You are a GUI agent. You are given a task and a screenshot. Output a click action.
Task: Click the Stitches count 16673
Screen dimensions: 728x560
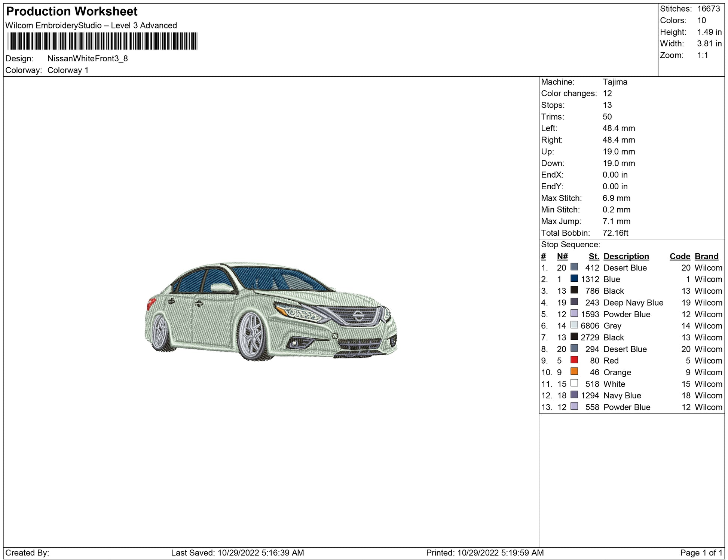[708, 9]
